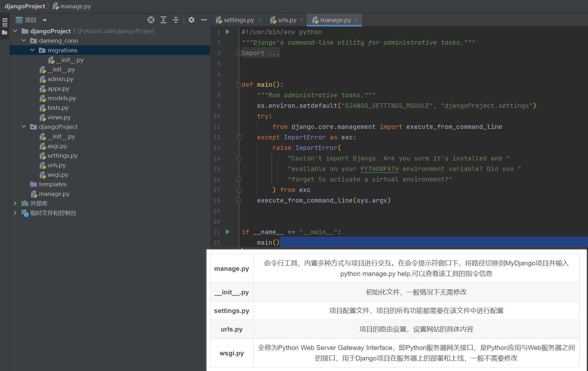
Task: Open apps.py in the project tree
Action: (58, 88)
